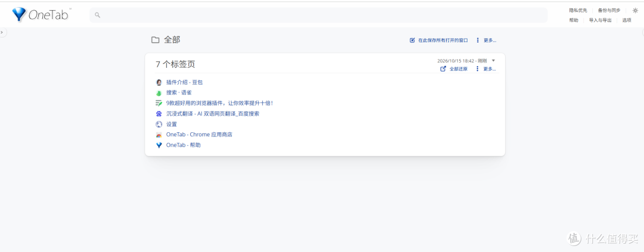The image size is (644, 252).
Task: Expand the right side panel arrow
Action: click(x=642, y=32)
